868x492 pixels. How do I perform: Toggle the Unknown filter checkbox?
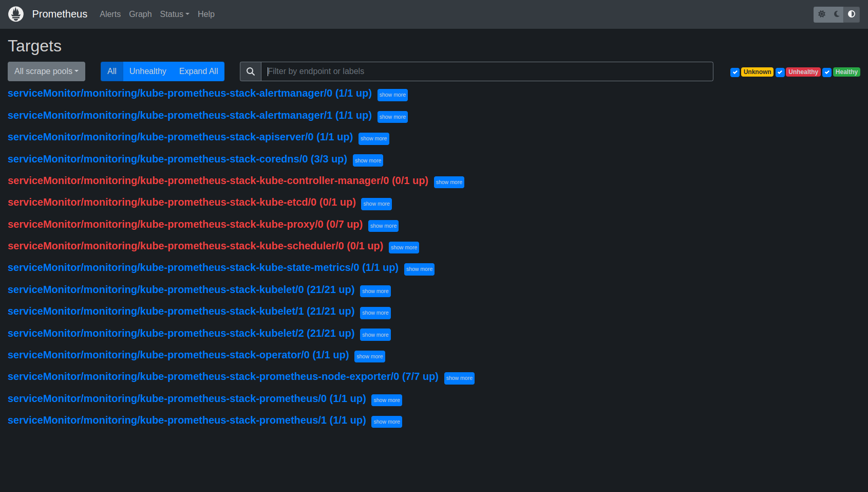pos(735,72)
